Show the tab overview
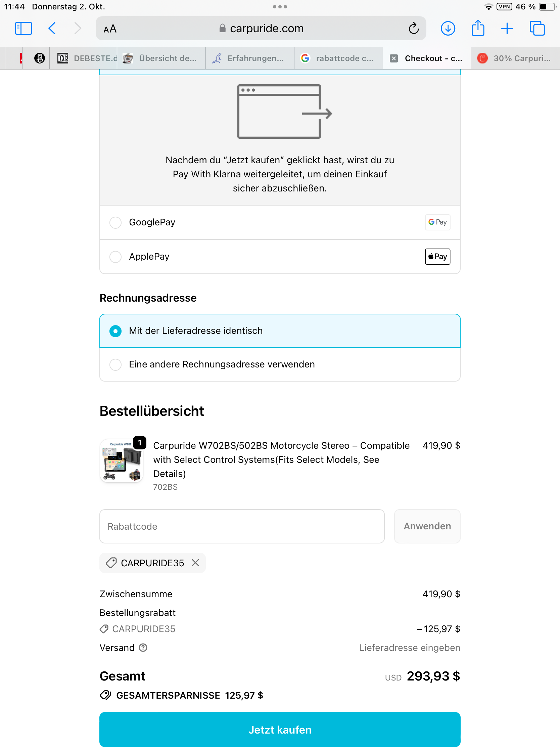 tap(537, 28)
